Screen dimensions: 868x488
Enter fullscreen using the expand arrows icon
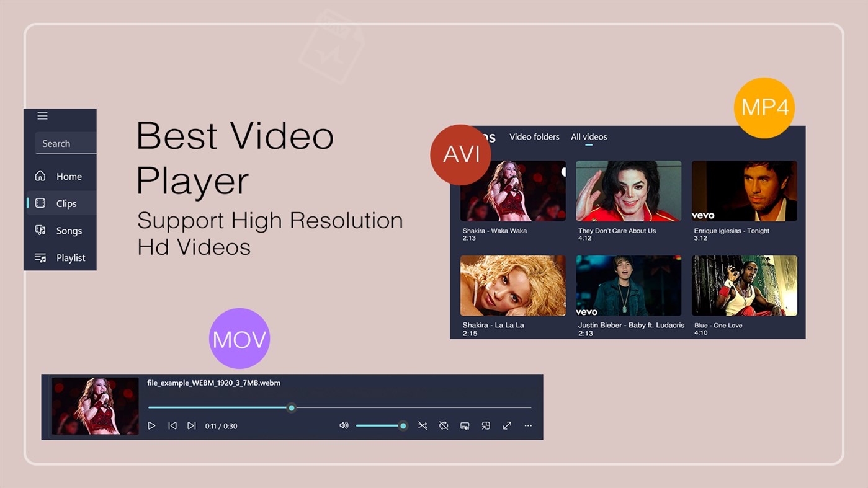pos(506,425)
